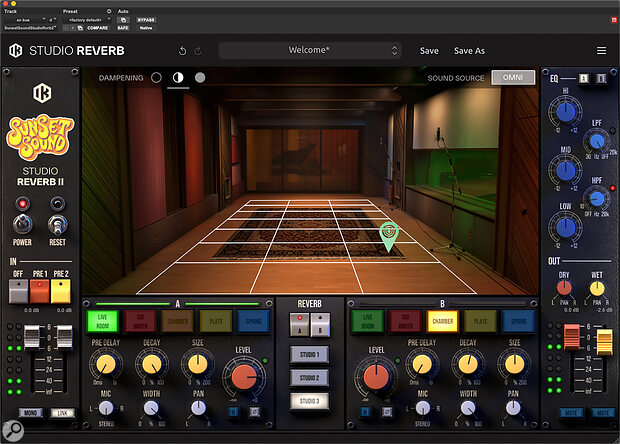Click grey button under reverb B LEVEL
Screen dimensions: 620x444
click(x=387, y=412)
